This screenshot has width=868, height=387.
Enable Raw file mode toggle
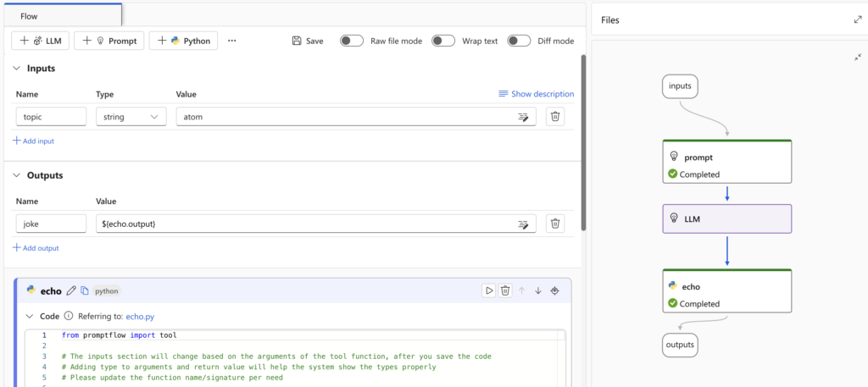click(x=352, y=41)
